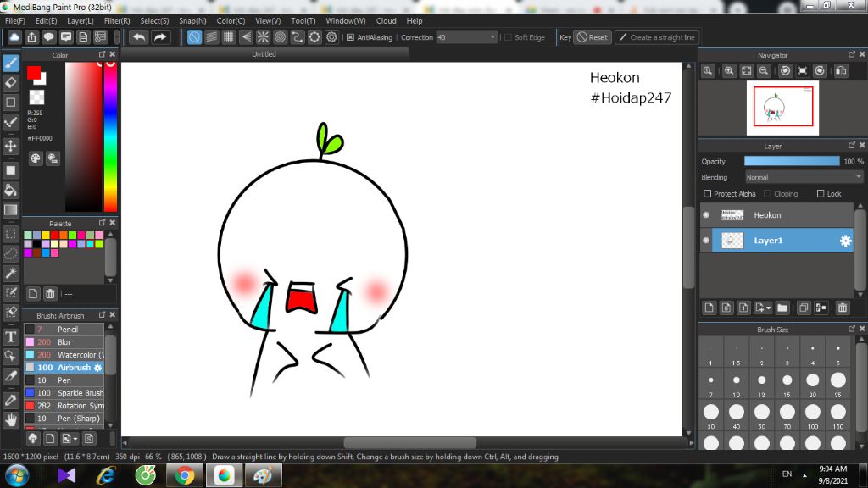Select the Watercolor brush
This screenshot has width=868, height=488.
(64, 355)
